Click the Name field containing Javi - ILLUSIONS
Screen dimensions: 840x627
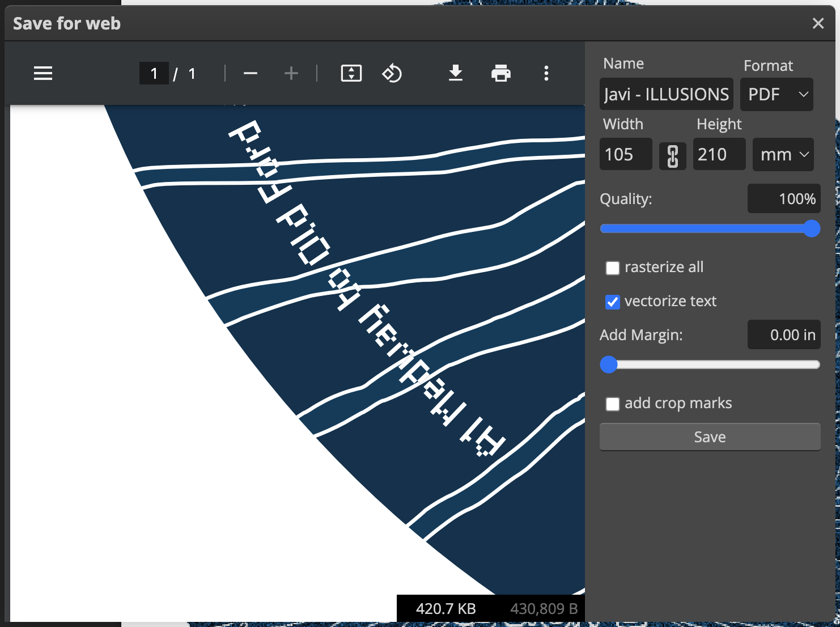[666, 94]
